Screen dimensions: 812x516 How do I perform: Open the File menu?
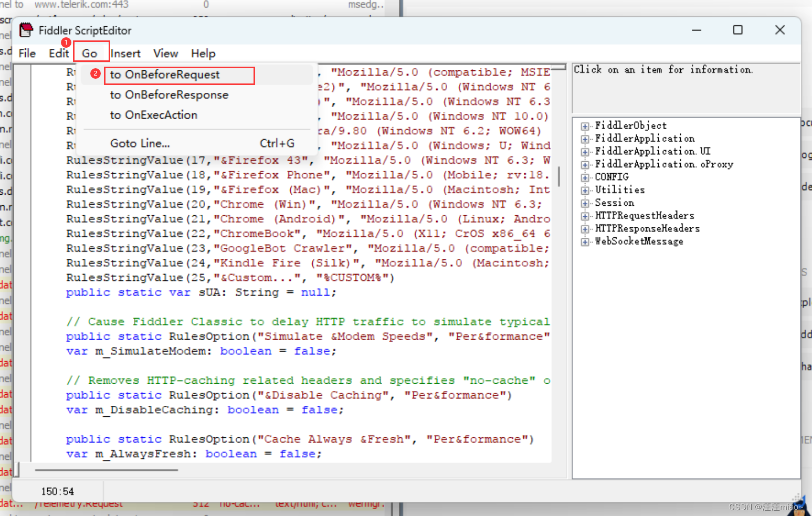coord(27,54)
